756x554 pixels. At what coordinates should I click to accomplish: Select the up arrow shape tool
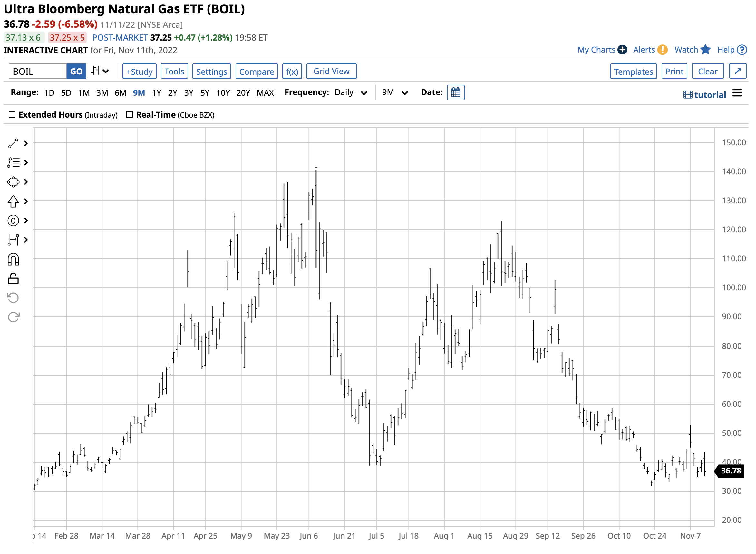pos(13,202)
